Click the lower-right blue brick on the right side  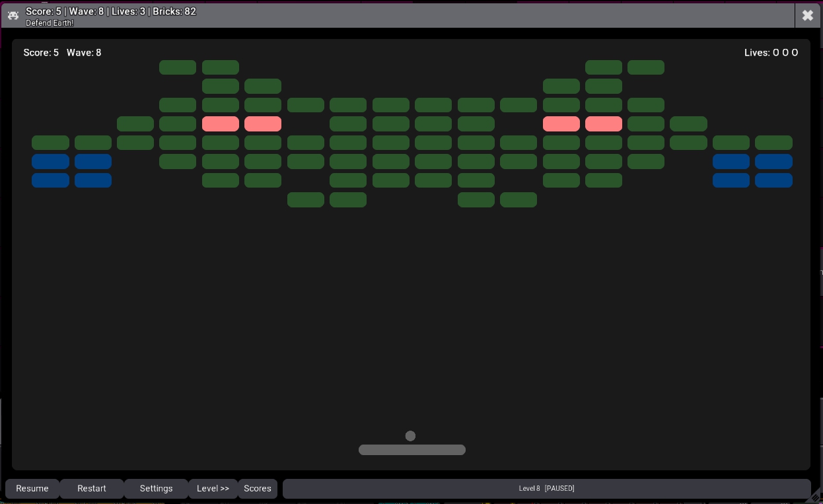[x=773, y=180]
